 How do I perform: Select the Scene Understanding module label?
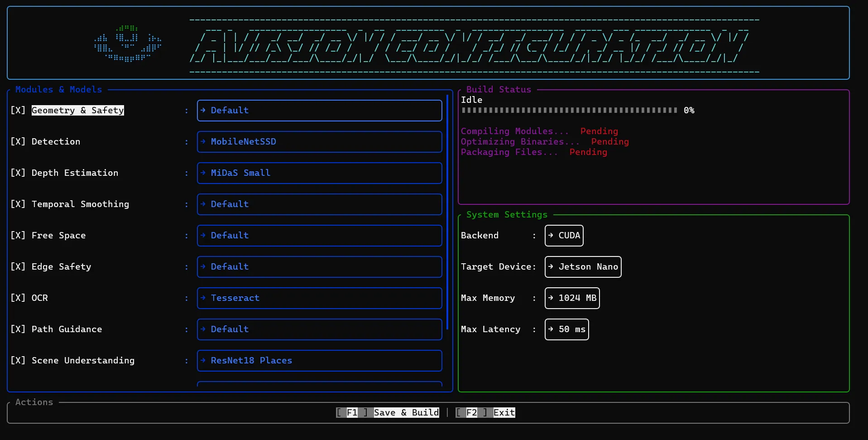pyautogui.click(x=83, y=361)
